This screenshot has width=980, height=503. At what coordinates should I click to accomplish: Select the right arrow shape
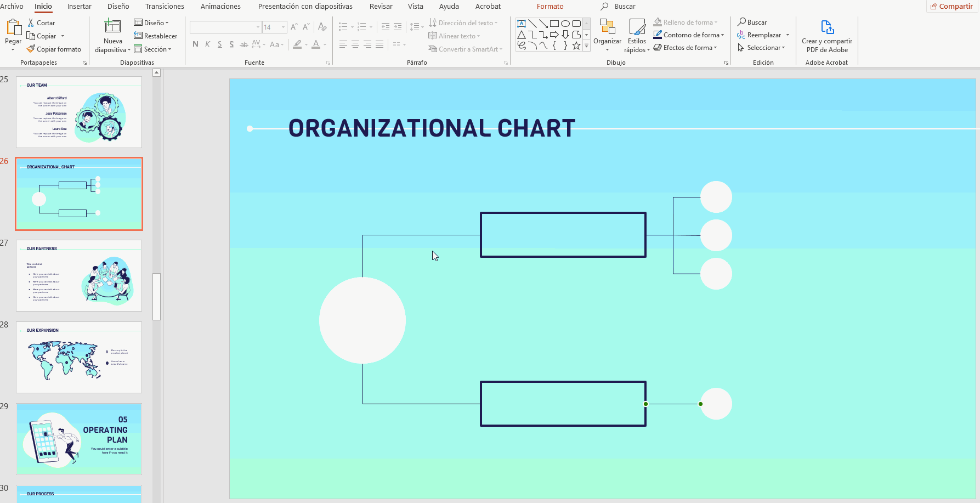[x=554, y=35]
